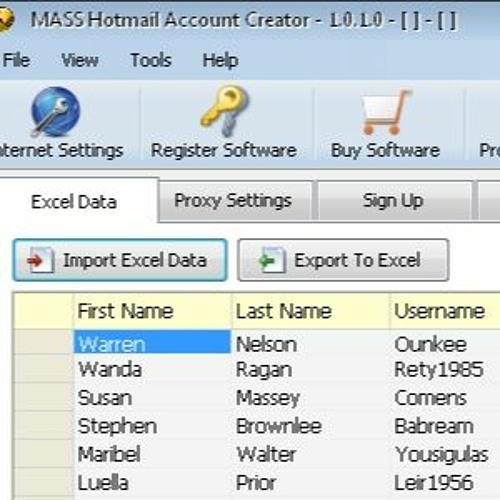Screen dimensions: 500x500
Task: Click the green arrow export icon
Action: 272,260
